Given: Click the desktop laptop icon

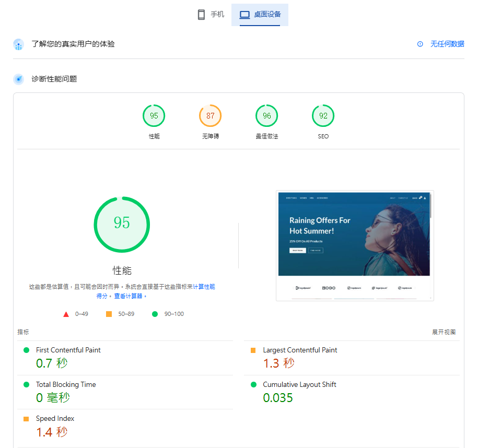Looking at the screenshot, I should coord(244,15).
